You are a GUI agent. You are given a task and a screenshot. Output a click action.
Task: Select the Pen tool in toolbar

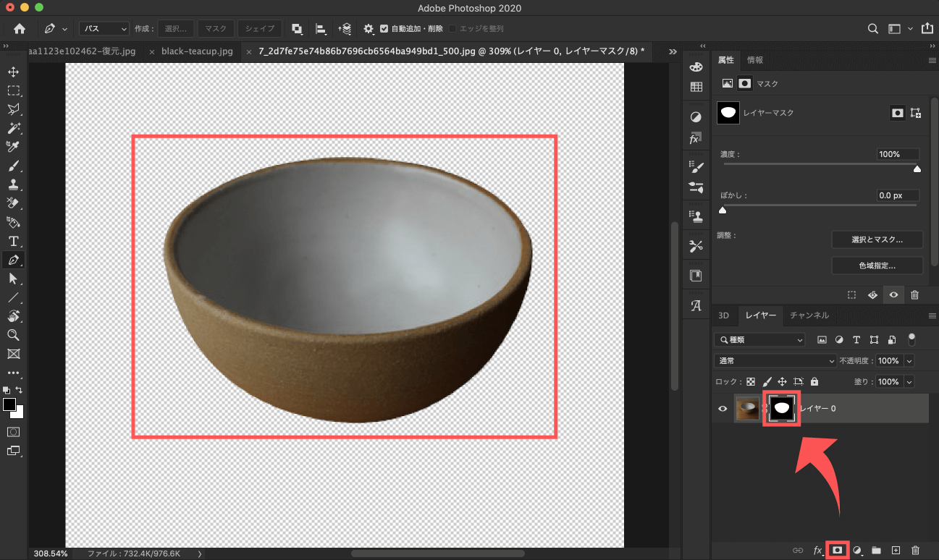(14, 260)
